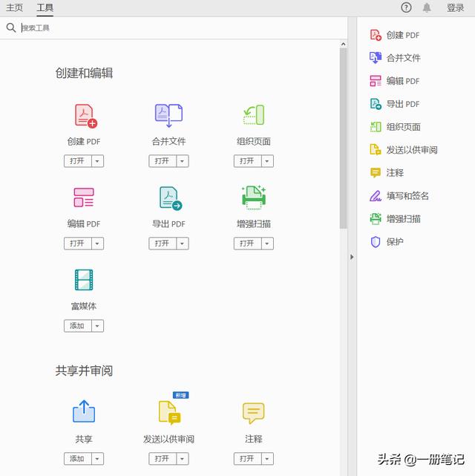Click 打开 button under 导出 PDF

click(163, 244)
